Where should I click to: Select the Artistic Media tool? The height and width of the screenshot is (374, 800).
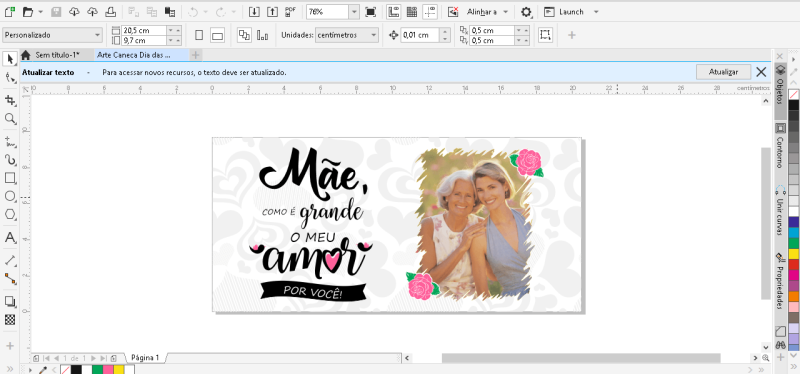pyautogui.click(x=10, y=160)
